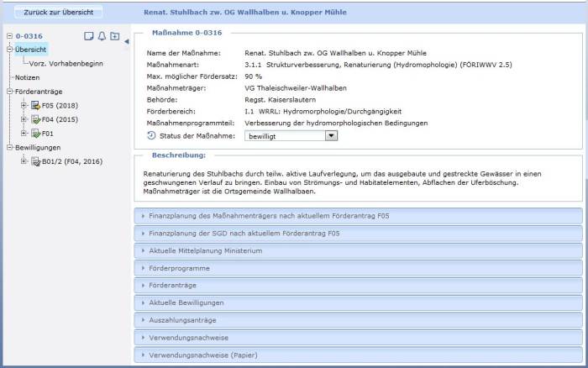The image size is (588, 368).
Task: Click the F01 green-check document icon
Action: point(35,134)
